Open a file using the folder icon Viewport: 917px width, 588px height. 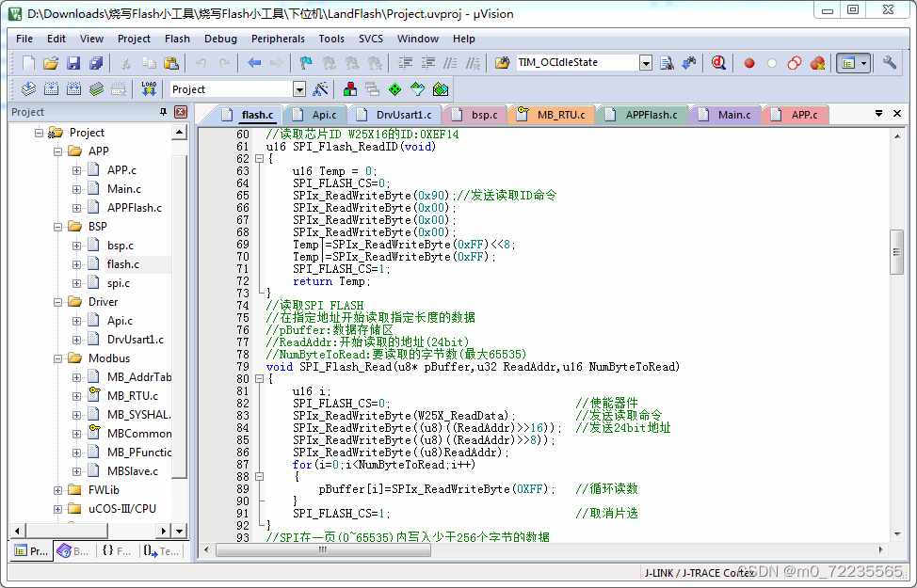[51, 62]
